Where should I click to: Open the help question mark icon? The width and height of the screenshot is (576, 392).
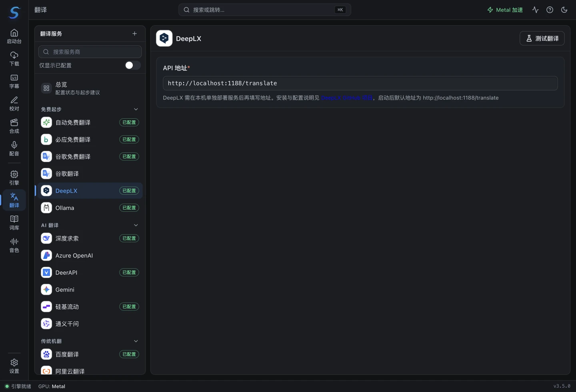click(x=550, y=10)
